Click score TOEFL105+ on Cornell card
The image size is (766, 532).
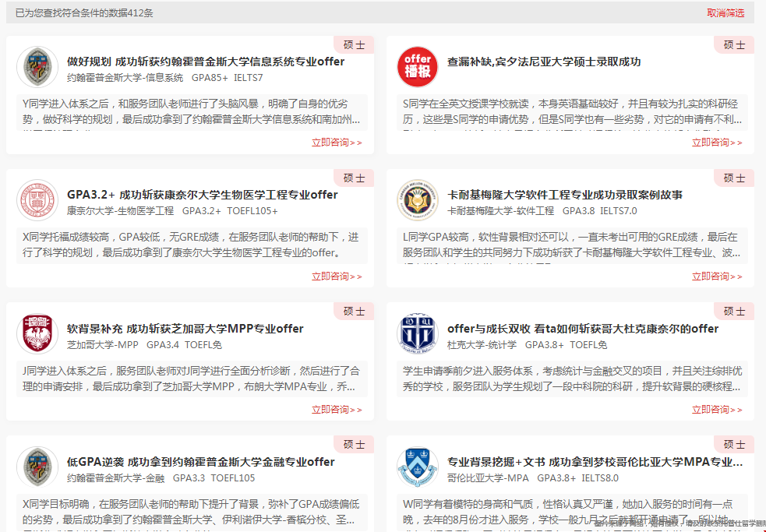(x=252, y=211)
